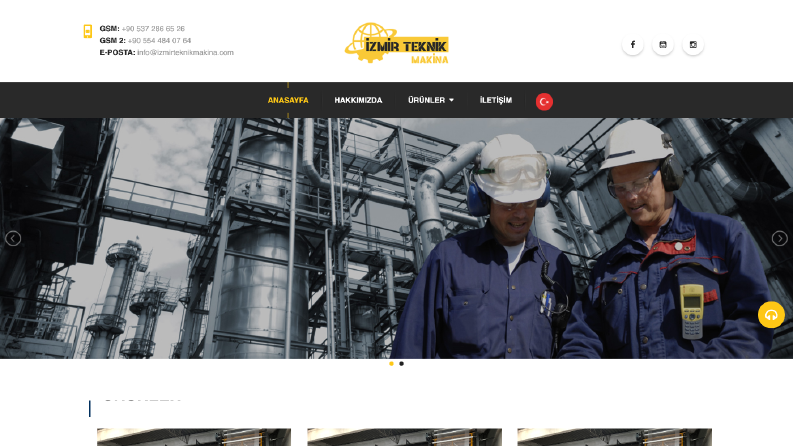Open the middle product thumbnail
The image size is (793, 446).
(405, 437)
